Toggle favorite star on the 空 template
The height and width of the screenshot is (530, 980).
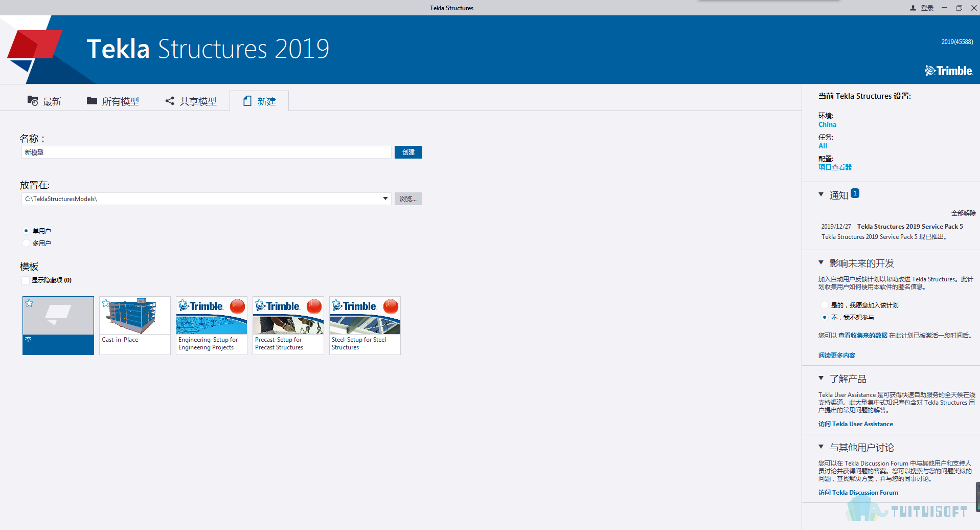[x=30, y=303]
